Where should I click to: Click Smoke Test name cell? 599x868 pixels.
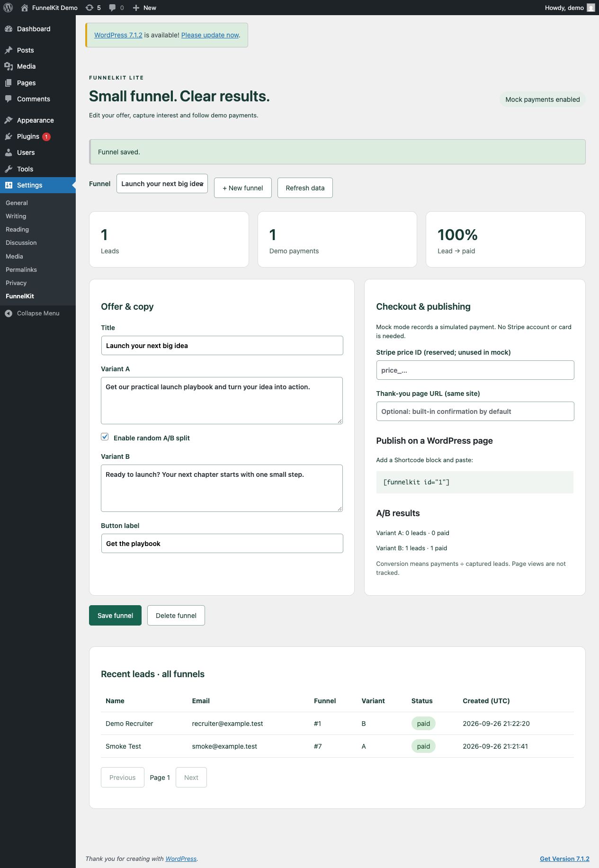(123, 746)
